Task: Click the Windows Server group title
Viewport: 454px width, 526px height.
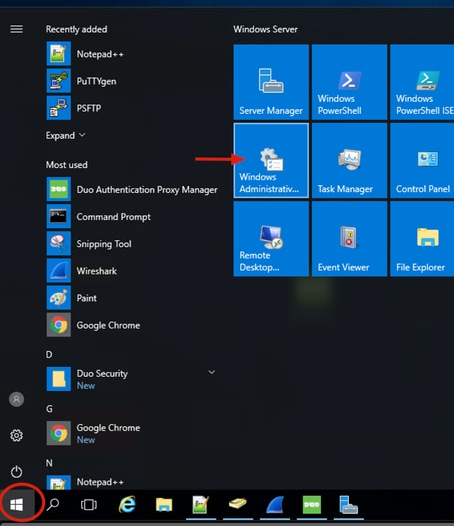Action: [265, 29]
